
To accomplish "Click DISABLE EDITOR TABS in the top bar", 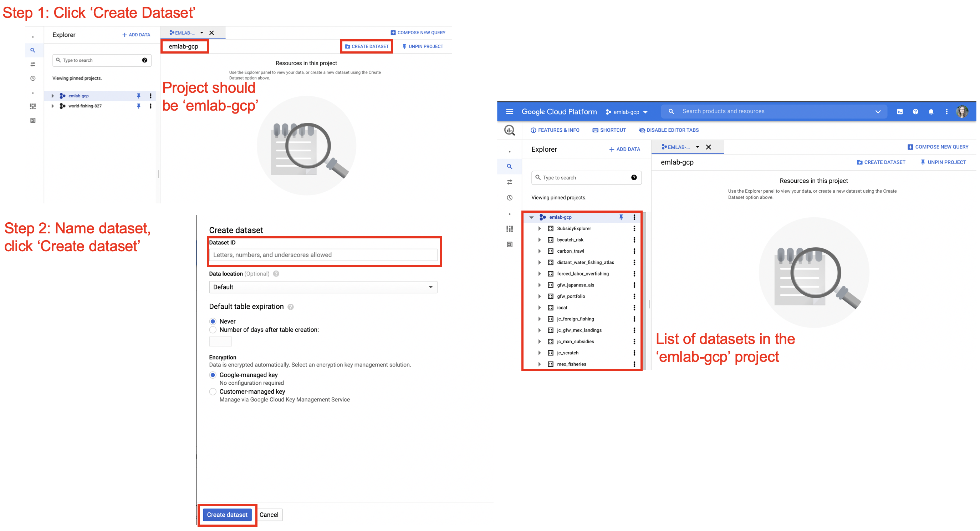I will click(x=669, y=130).
